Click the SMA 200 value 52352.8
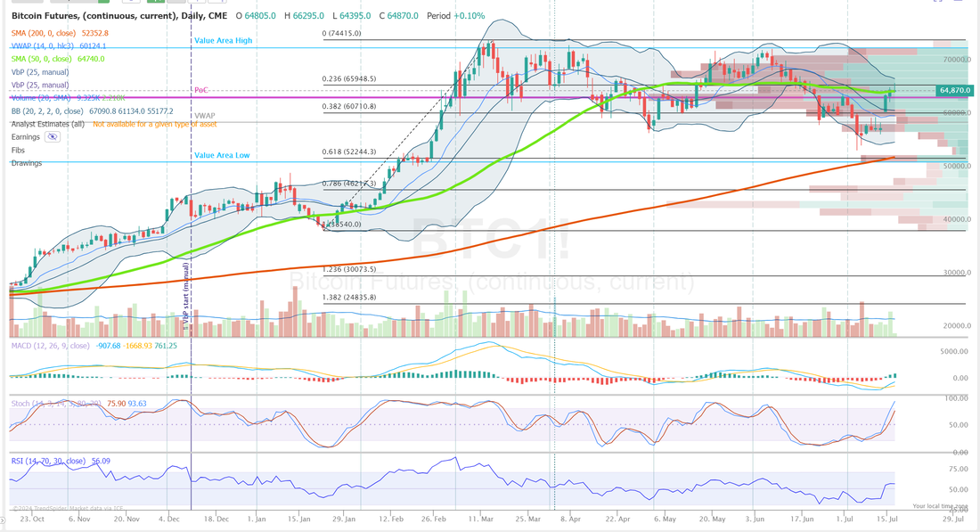Viewport: 980px width, 532px height. point(95,33)
